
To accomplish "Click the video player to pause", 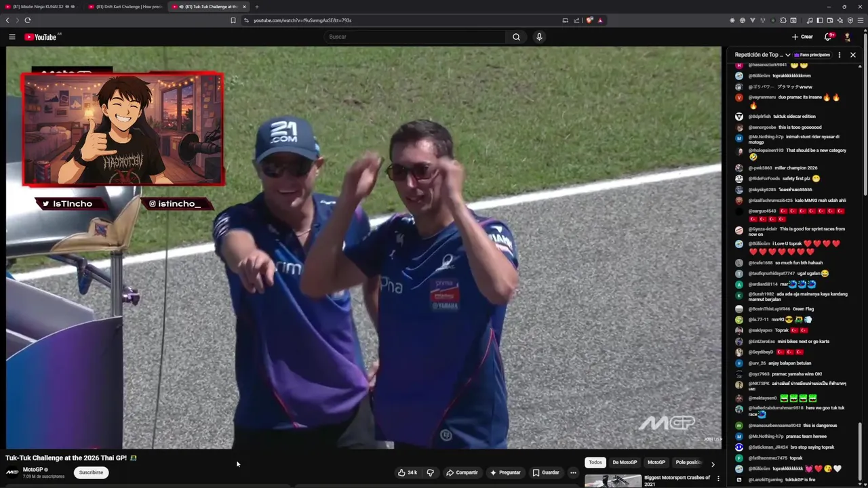I will (x=363, y=247).
